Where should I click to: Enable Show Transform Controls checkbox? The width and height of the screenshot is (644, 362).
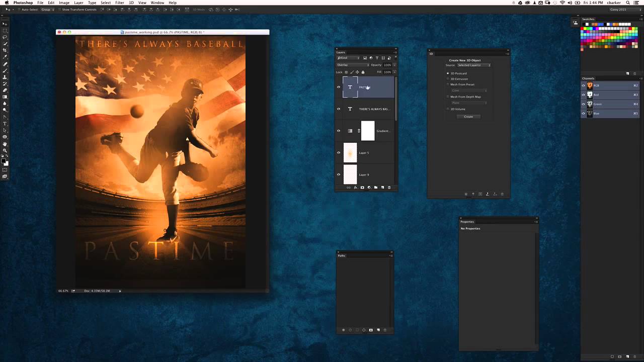pyautogui.click(x=59, y=10)
